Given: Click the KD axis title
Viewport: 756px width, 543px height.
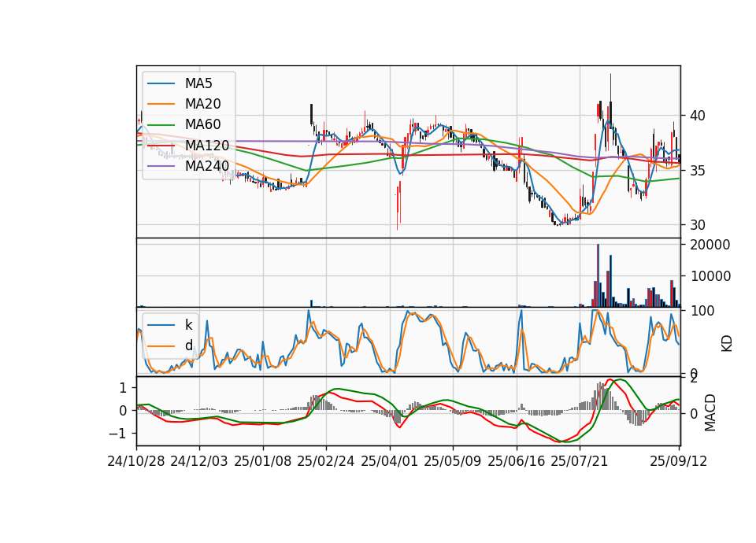Looking at the screenshot, I should (x=727, y=342).
